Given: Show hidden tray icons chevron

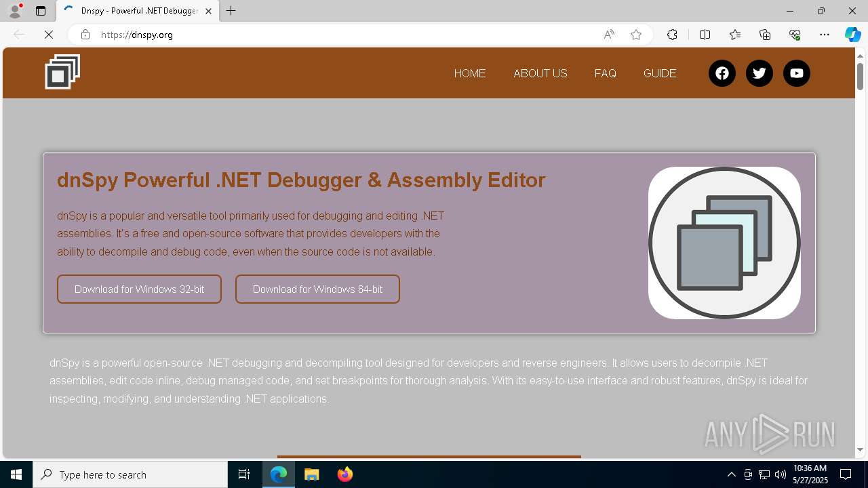Looking at the screenshot, I should point(731,474).
